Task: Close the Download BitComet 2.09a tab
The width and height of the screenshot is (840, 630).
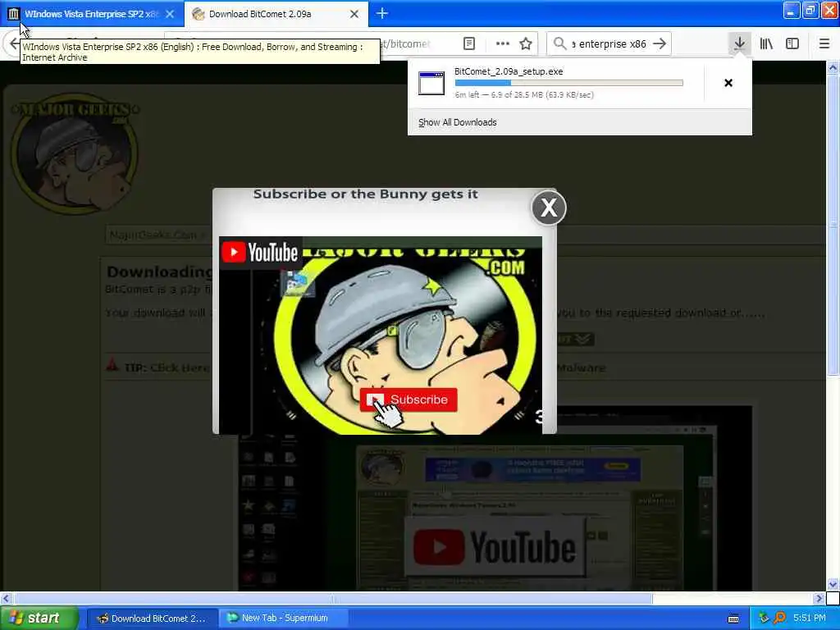Action: (354, 14)
